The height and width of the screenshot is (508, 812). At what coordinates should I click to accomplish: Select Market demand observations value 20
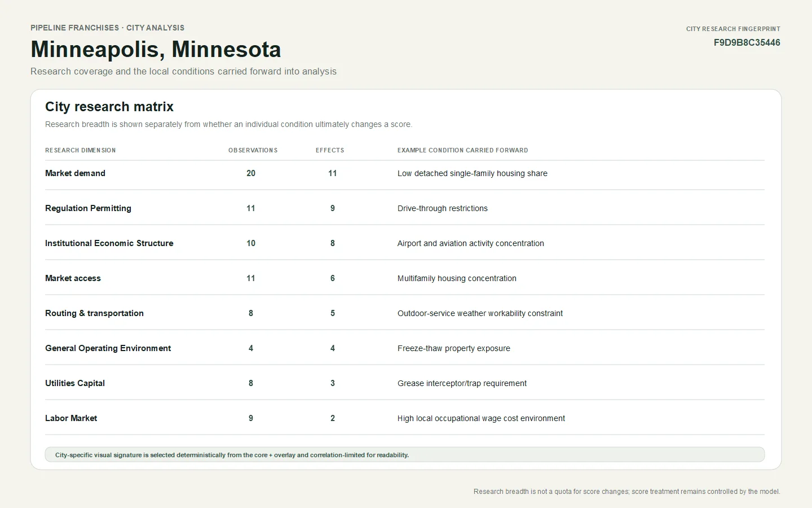tap(251, 173)
